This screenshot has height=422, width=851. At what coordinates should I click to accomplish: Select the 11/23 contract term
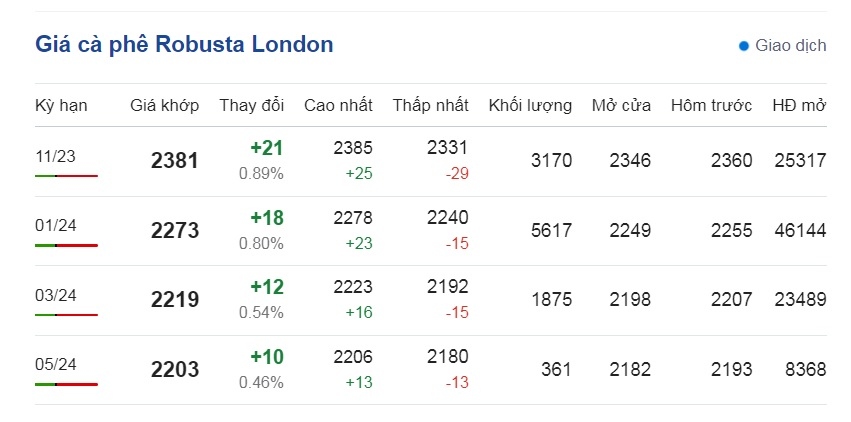pyautogui.click(x=55, y=157)
